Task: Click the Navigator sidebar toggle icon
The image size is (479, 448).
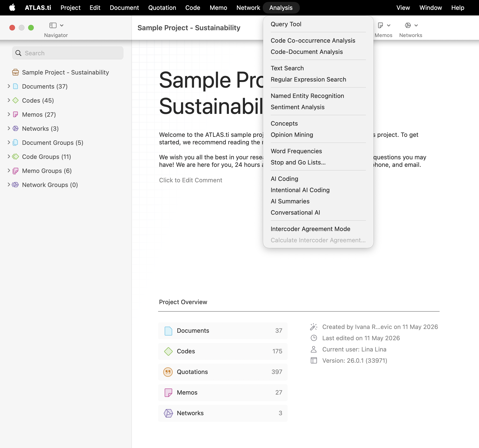Action: click(53, 25)
